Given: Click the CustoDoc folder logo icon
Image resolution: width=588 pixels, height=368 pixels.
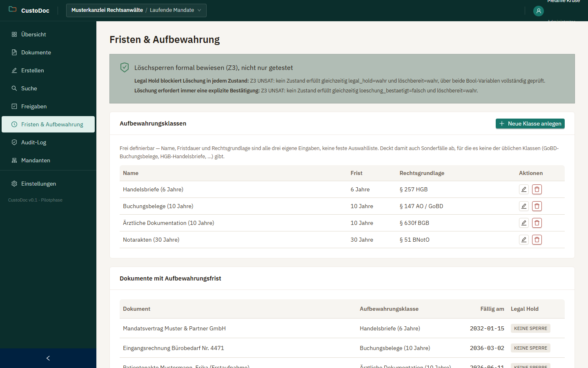Looking at the screenshot, I should click(x=13, y=9).
